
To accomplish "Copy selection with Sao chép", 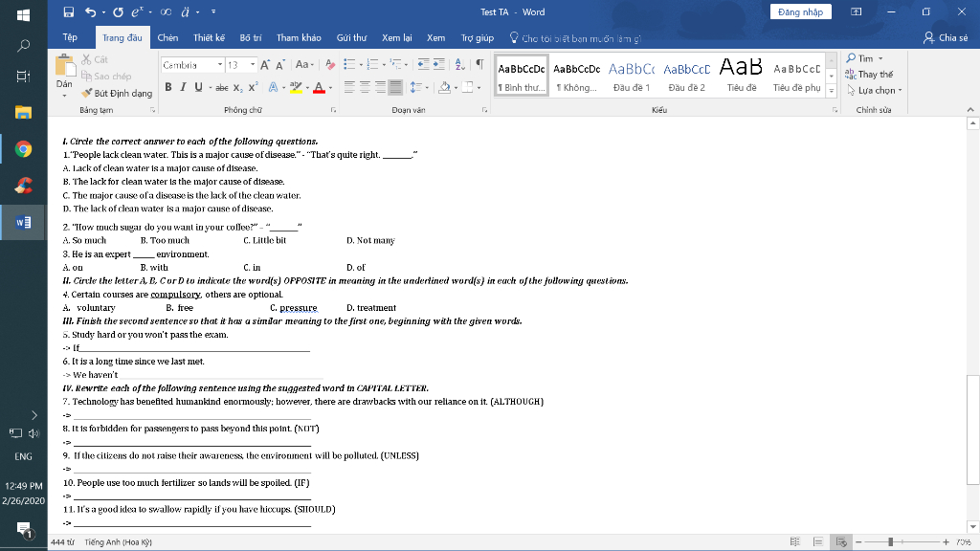I will click(x=106, y=77).
